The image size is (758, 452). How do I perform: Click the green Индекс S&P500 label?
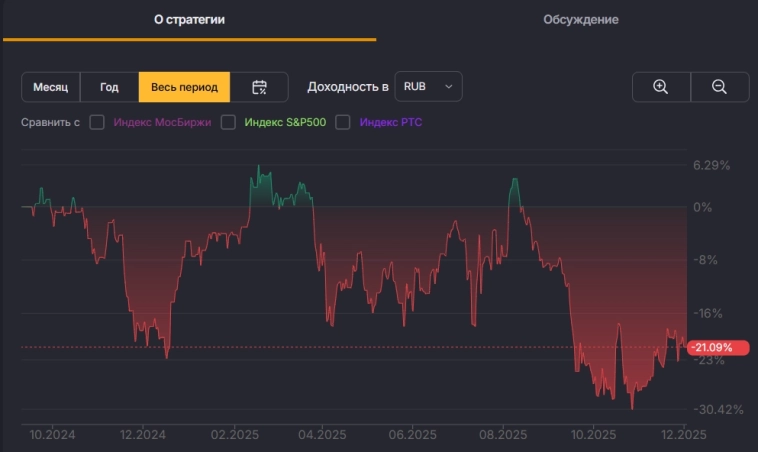click(x=285, y=122)
